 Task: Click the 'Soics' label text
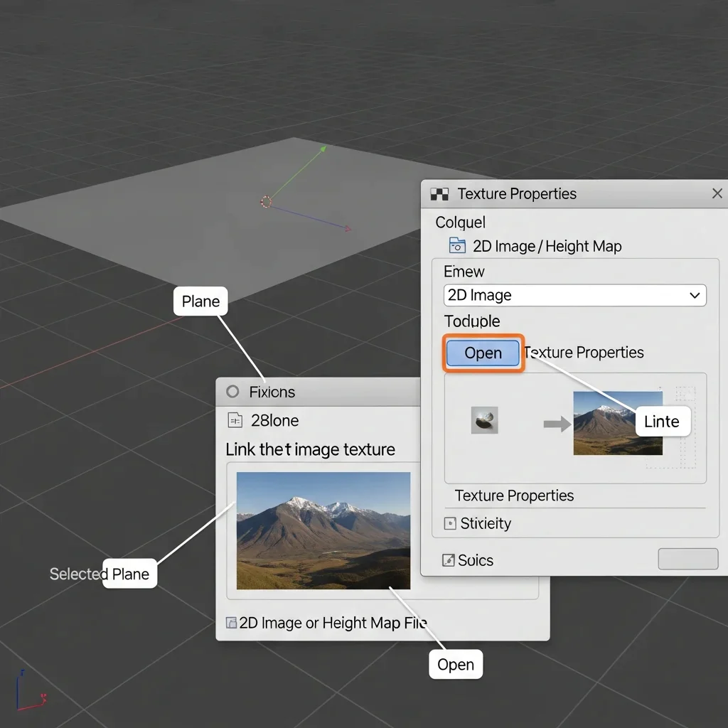click(476, 560)
